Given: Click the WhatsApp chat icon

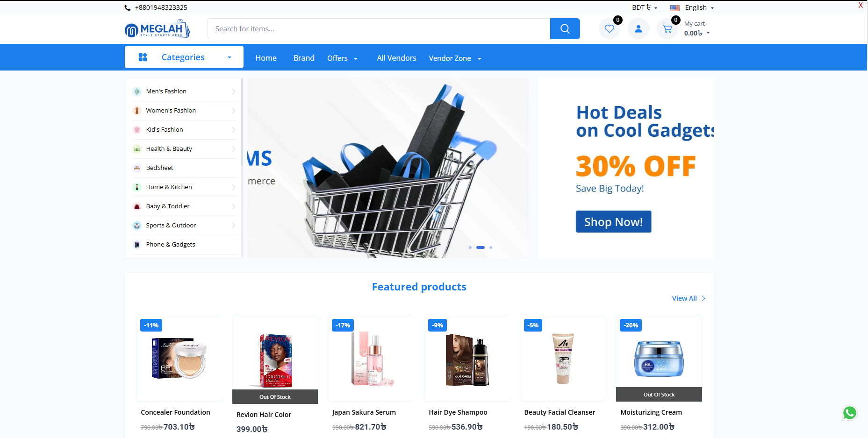Looking at the screenshot, I should click(x=849, y=413).
